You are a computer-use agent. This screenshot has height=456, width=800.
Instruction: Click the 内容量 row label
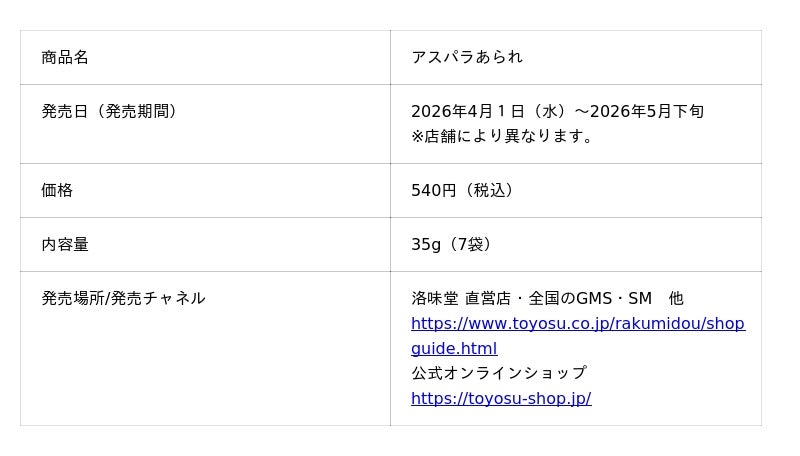point(65,244)
